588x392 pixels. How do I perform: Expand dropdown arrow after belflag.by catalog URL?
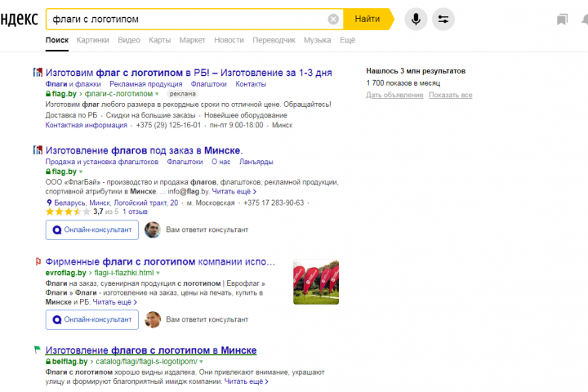pos(202,362)
